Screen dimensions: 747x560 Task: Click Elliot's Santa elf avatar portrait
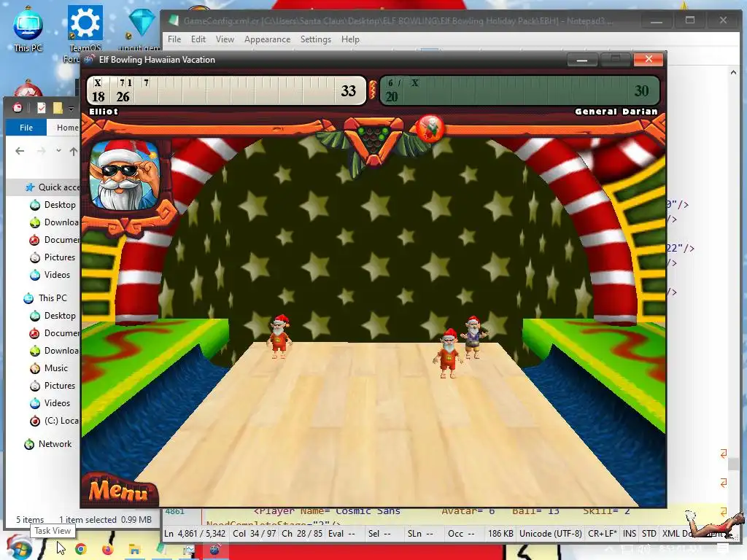(125, 176)
